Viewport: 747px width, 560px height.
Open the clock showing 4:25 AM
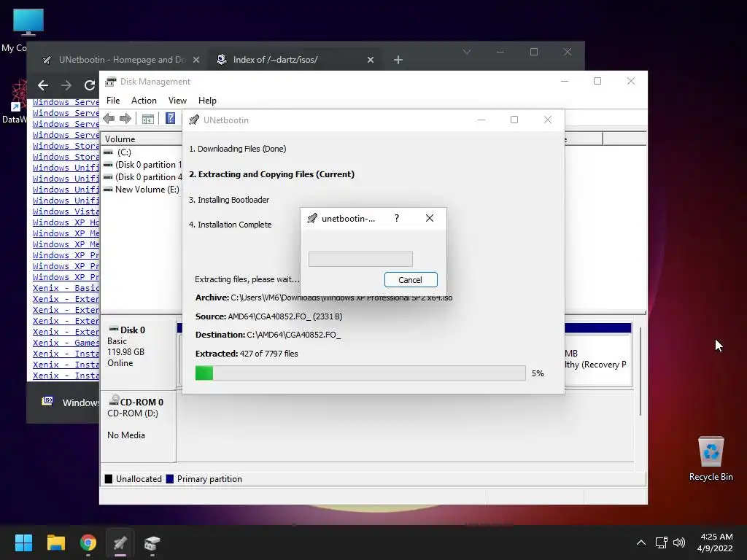(715, 542)
